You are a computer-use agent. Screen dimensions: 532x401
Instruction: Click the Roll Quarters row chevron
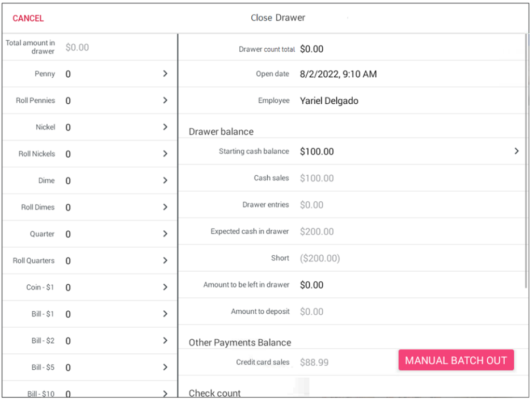(165, 260)
